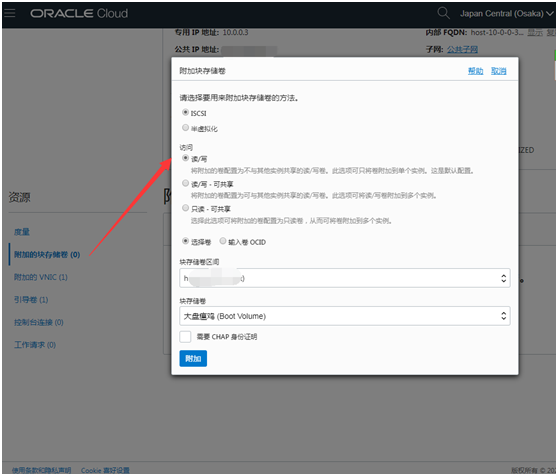558x476 pixels.
Task: Select the ISCSI attachment method
Action: tap(185, 112)
